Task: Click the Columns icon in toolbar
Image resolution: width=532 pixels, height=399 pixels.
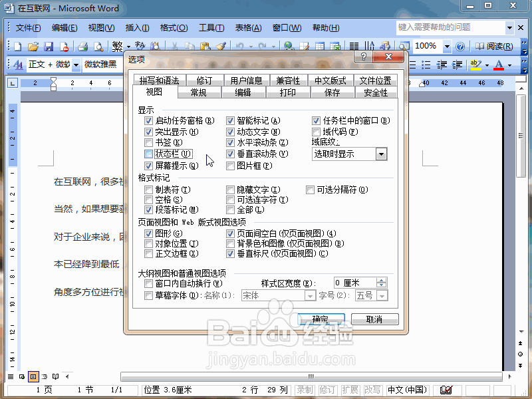Action: click(x=354, y=47)
